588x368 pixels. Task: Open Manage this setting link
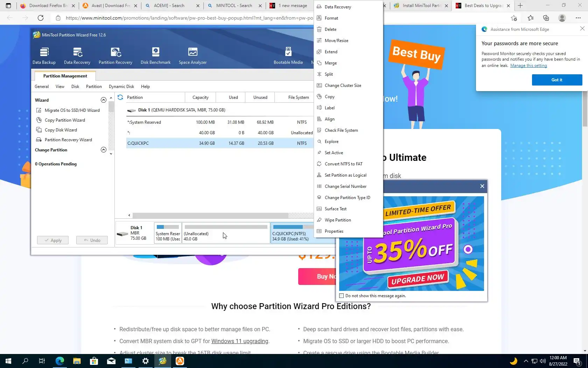click(528, 66)
